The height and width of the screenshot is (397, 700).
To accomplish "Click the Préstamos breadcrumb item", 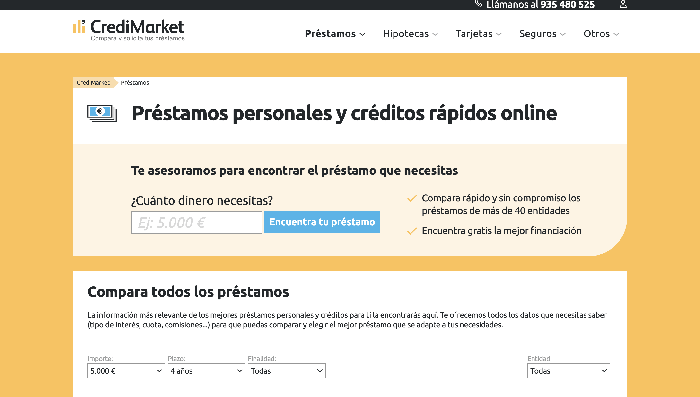I will coord(135,83).
